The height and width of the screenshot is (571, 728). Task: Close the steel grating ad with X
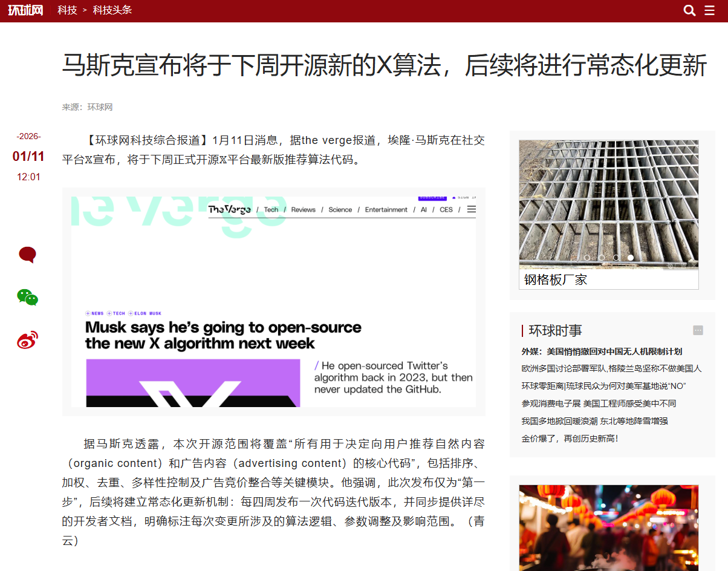coord(694,265)
